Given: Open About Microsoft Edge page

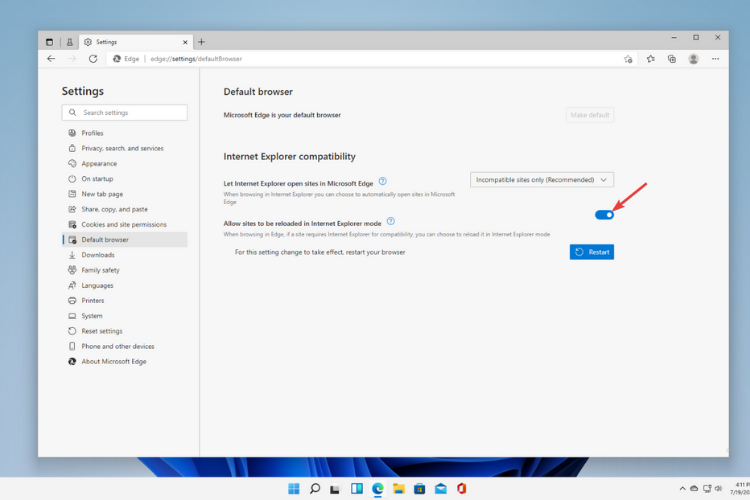Looking at the screenshot, I should click(113, 361).
